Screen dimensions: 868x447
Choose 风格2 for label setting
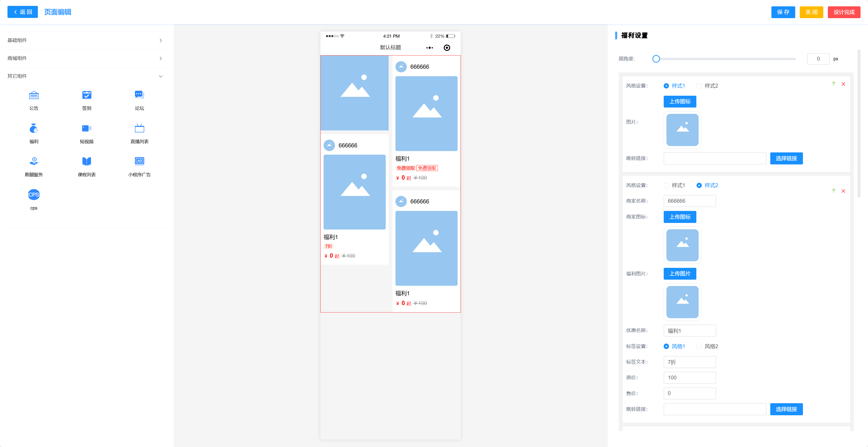(699, 346)
